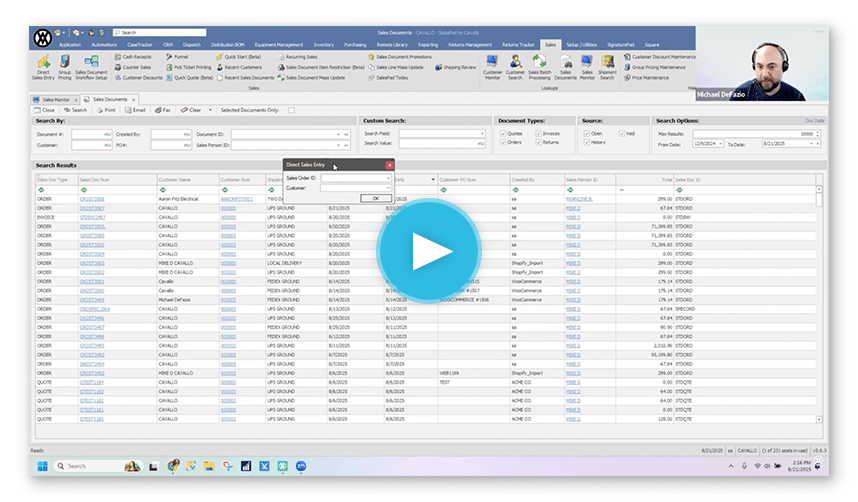Expand the Sales Order ID dropdown

388,178
